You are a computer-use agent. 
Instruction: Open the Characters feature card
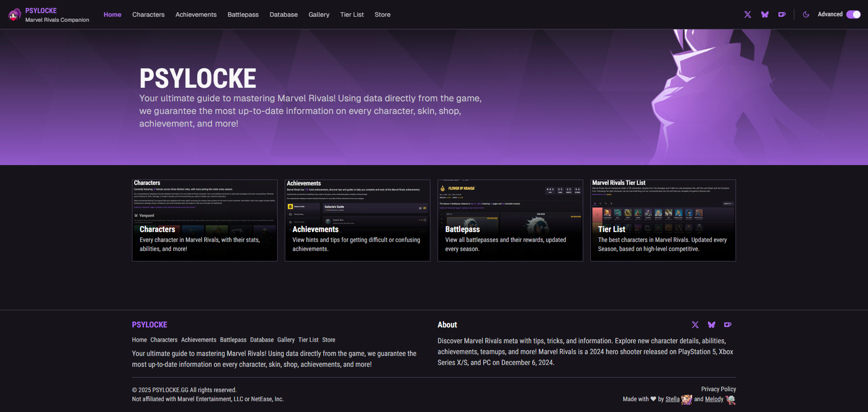coord(205,220)
